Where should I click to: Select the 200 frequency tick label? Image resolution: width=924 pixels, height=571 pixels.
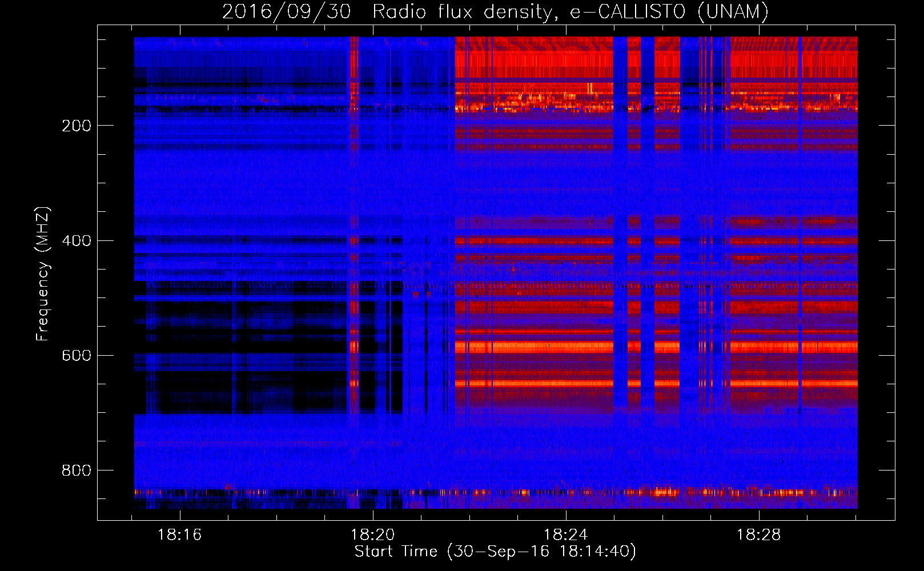[77, 126]
